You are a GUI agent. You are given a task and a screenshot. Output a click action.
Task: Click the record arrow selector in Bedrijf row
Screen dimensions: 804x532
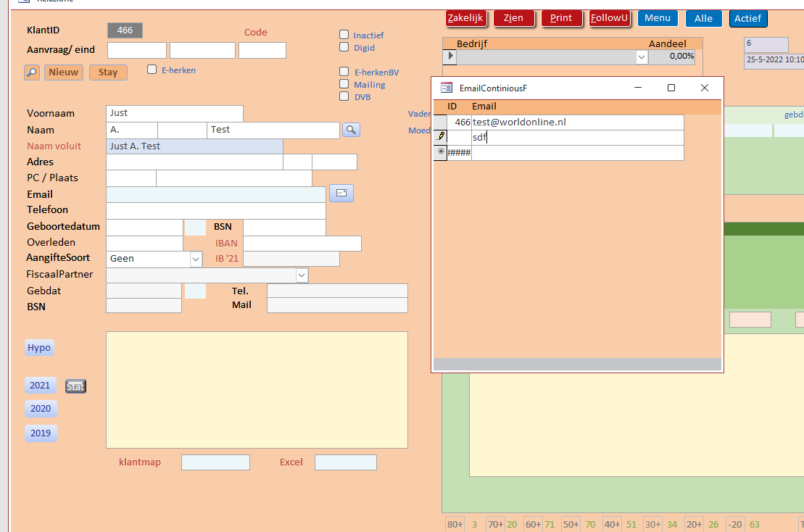tap(449, 56)
